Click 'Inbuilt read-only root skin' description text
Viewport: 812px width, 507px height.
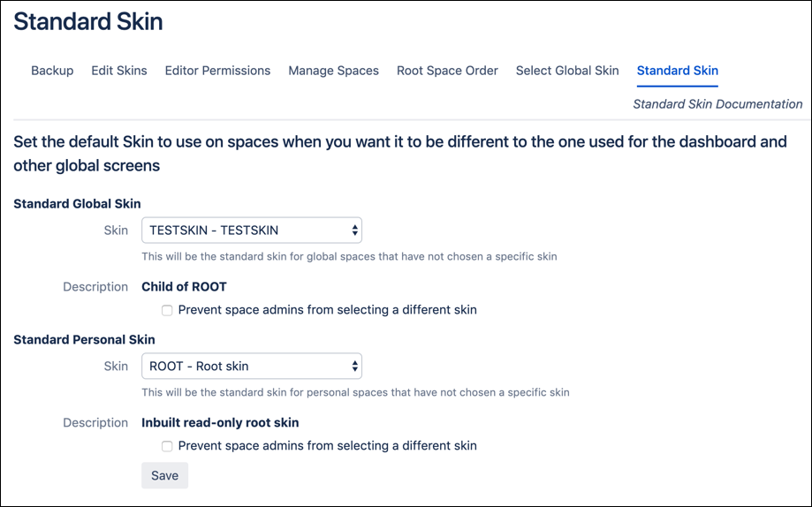point(220,422)
